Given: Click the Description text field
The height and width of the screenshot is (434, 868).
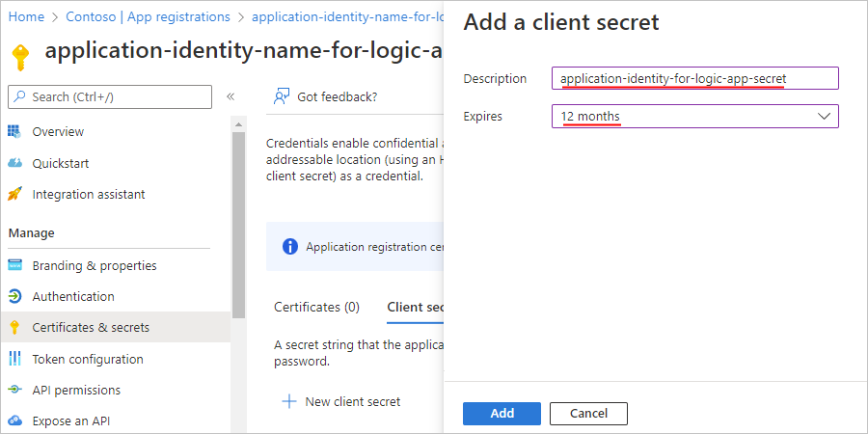Looking at the screenshot, I should 694,78.
